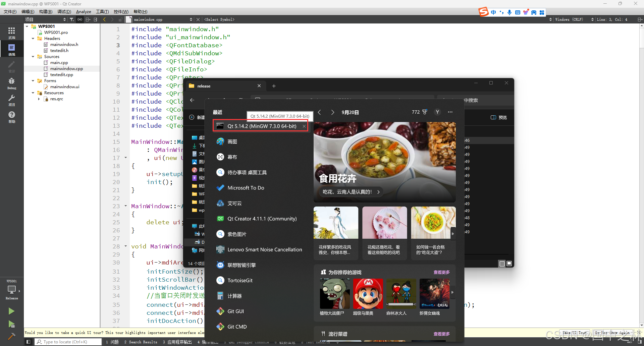
Task: Open the Tools menu in Qt Creator
Action: pyautogui.click(x=102, y=11)
